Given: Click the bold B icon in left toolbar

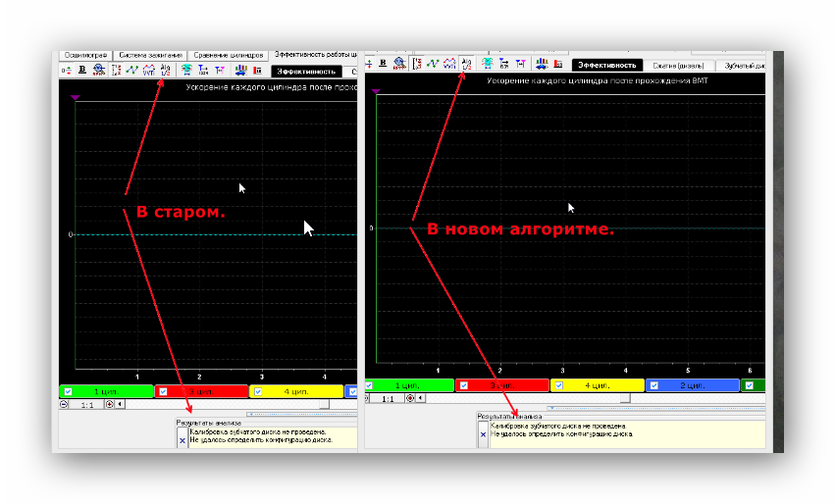Looking at the screenshot, I should [x=82, y=70].
